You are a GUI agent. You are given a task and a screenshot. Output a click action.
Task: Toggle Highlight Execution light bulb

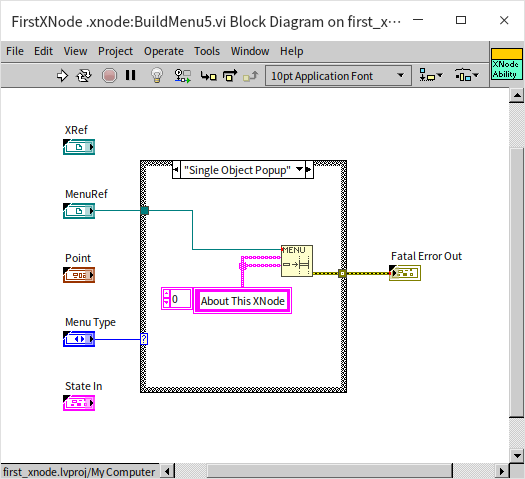coord(157,75)
